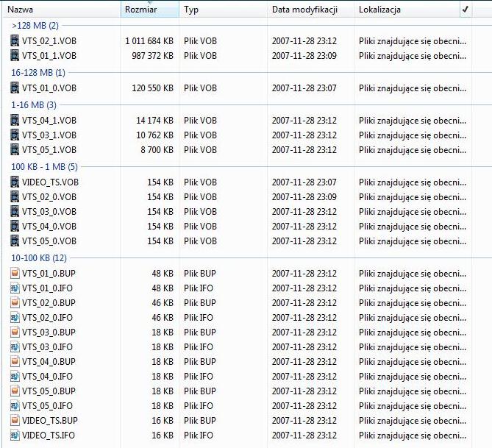Click the VTS_02_0.VOB video file icon

[15, 197]
